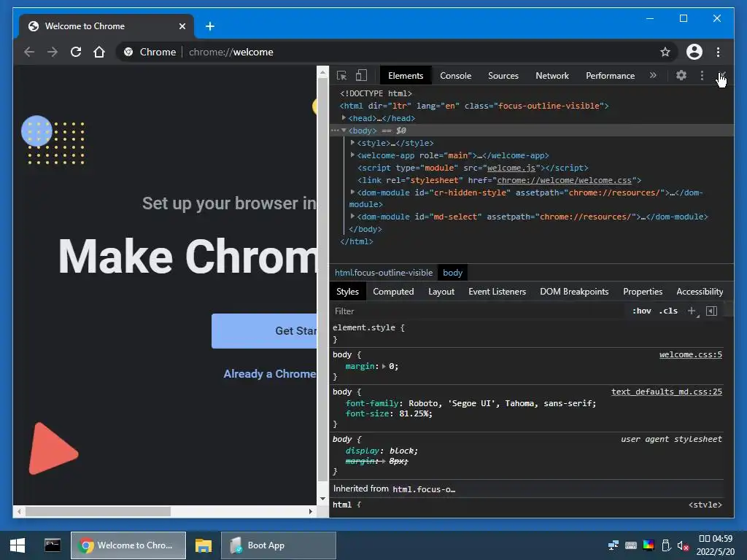Open a new tab with plus button
The width and height of the screenshot is (747, 560).
210,26
